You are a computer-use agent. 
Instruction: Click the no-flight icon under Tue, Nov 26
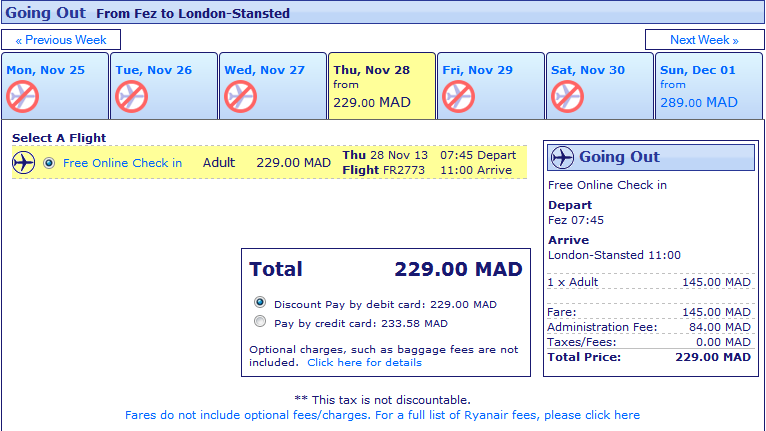click(x=131, y=97)
